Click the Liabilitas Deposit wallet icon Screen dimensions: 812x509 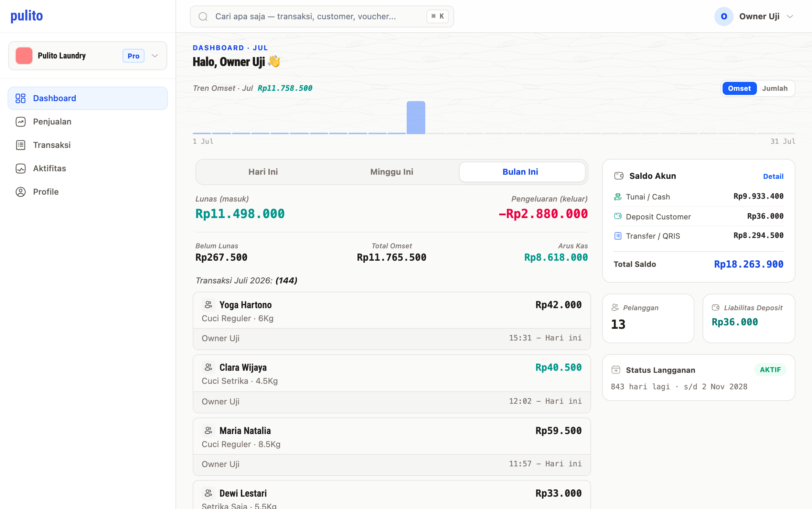[x=716, y=307]
